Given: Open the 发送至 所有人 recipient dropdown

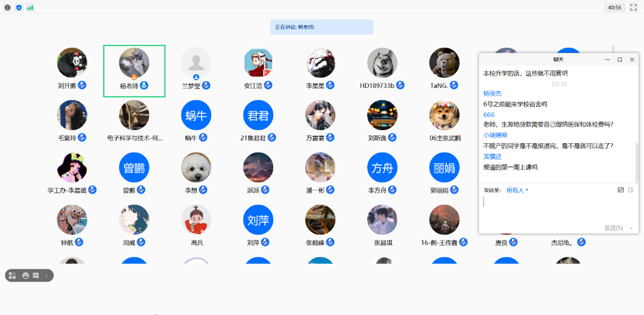Looking at the screenshot, I should pyautogui.click(x=517, y=190).
